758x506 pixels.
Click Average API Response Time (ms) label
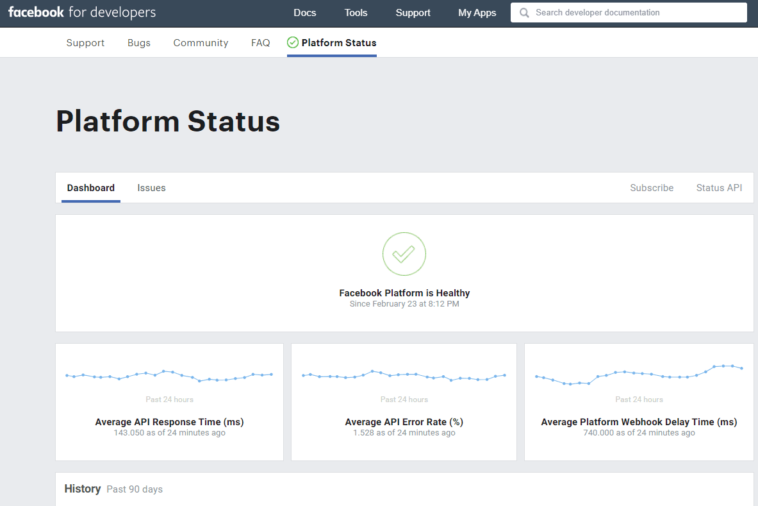[169, 422]
